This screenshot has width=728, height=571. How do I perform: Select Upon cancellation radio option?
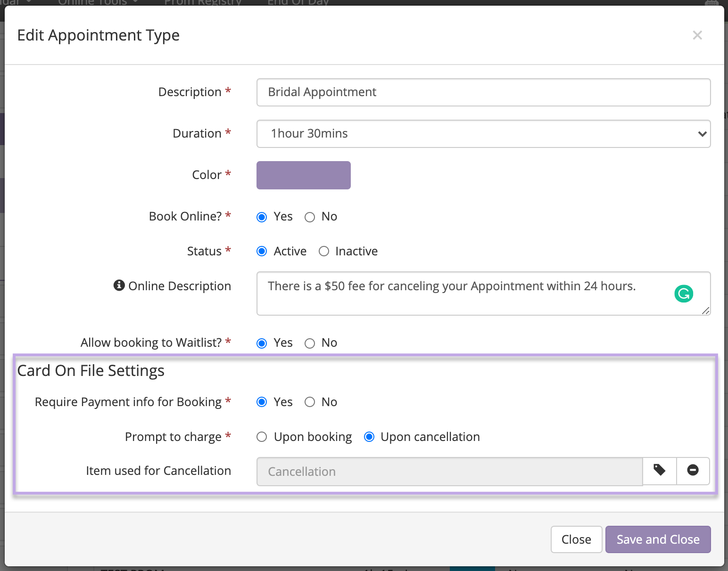370,437
